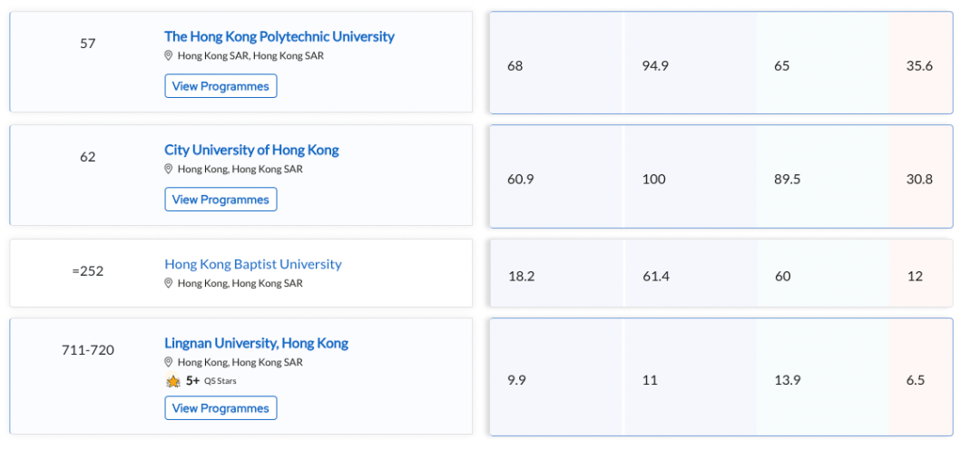The width and height of the screenshot is (980, 450).
Task: Open The Hong Kong Polytechnic University link
Action: tap(279, 36)
